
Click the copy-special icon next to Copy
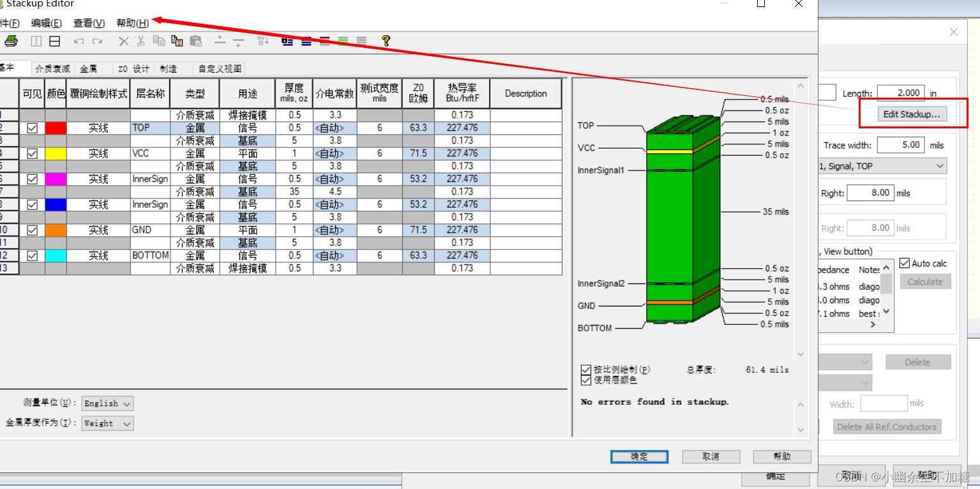point(177,41)
